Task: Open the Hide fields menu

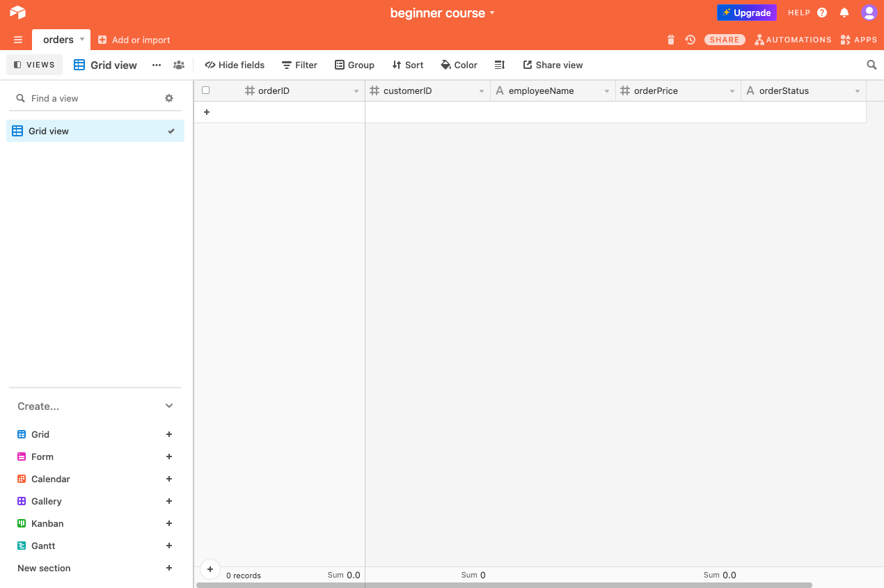Action: tap(235, 65)
